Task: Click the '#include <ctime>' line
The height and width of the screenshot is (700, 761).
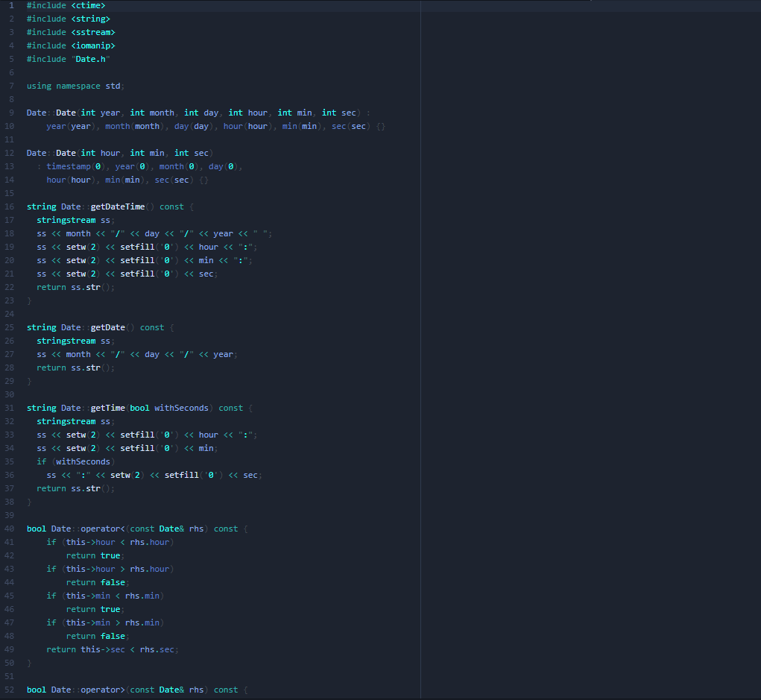Action: (x=66, y=5)
